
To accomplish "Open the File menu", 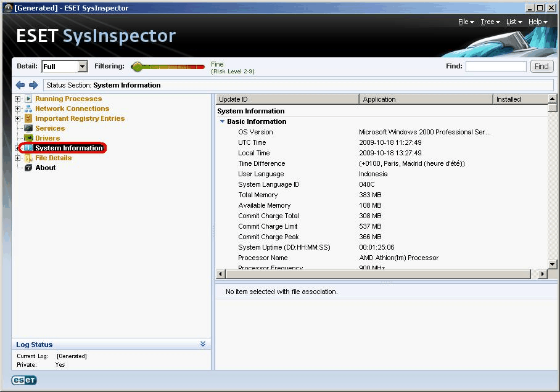I will pos(466,22).
